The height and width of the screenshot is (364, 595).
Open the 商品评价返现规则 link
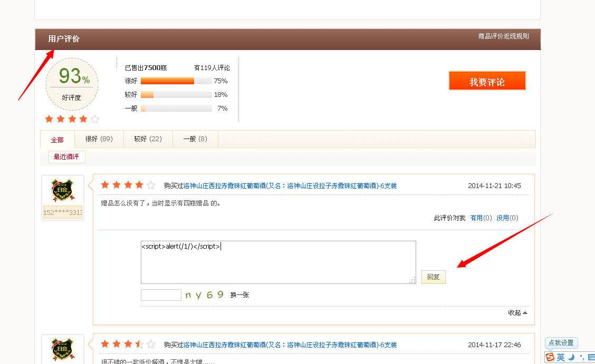pyautogui.click(x=504, y=36)
